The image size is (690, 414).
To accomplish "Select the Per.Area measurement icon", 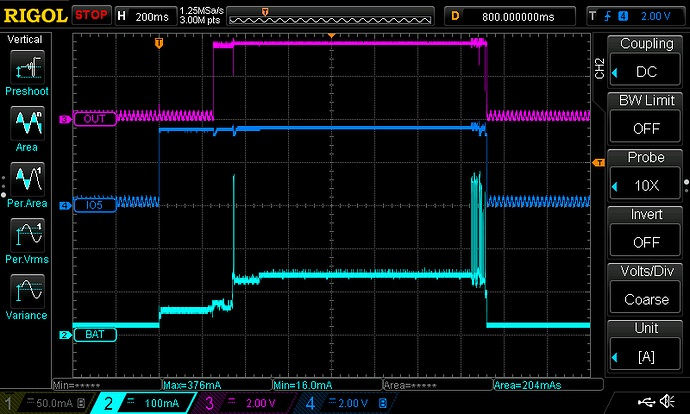I will pyautogui.click(x=27, y=179).
